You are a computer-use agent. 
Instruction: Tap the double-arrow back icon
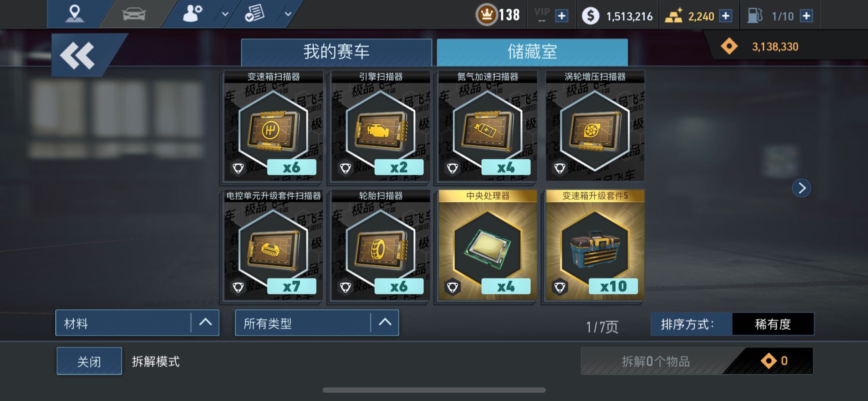pyautogui.click(x=77, y=55)
